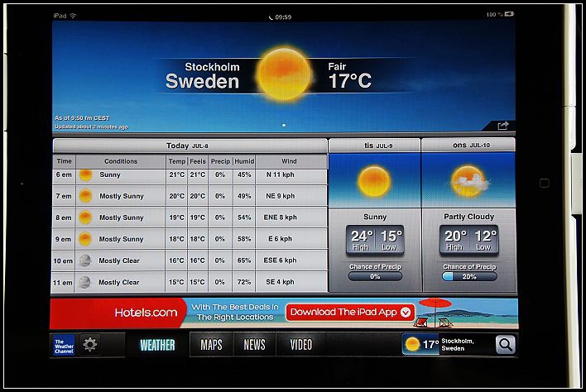
Task: Open the MAPS tab
Action: [211, 345]
